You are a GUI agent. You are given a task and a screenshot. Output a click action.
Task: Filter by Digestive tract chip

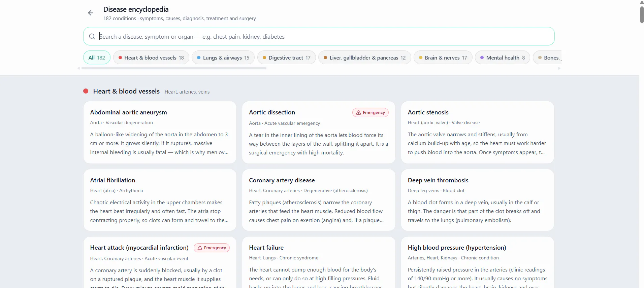coord(286,58)
